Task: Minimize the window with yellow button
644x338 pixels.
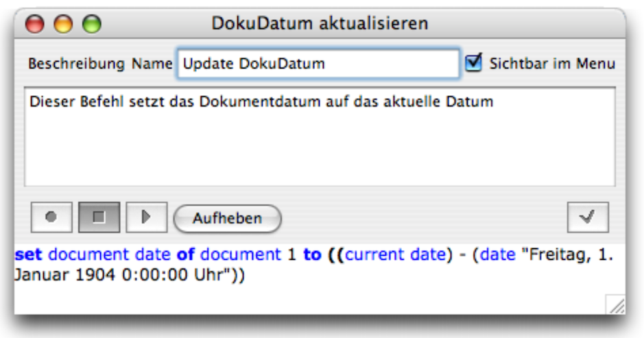Action: tap(63, 25)
